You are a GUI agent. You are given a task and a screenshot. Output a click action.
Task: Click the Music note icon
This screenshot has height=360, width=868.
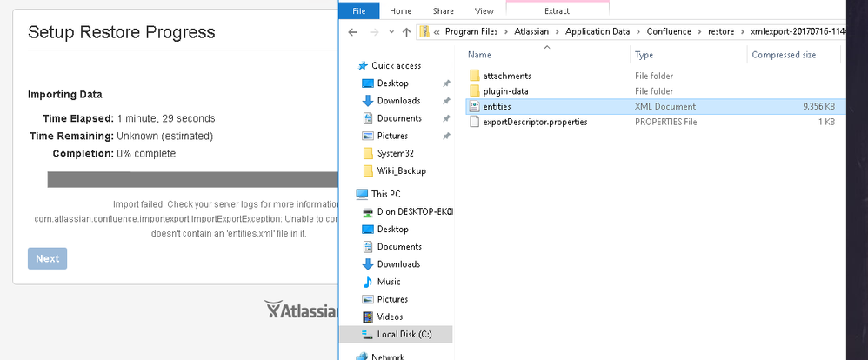[368, 282]
